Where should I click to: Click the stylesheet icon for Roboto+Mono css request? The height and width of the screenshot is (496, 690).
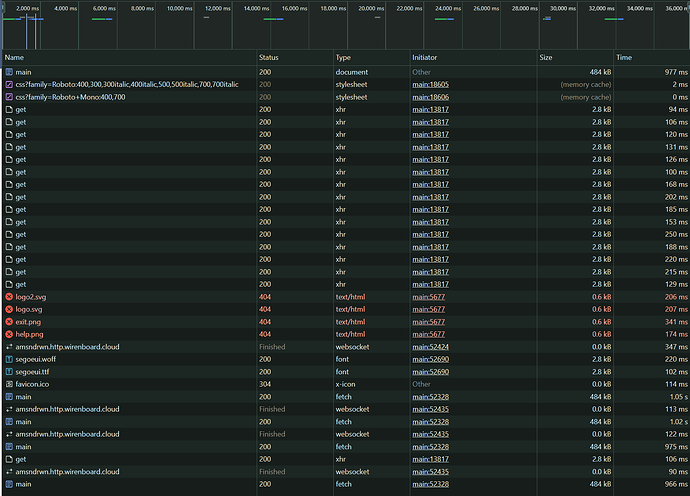pos(9,97)
